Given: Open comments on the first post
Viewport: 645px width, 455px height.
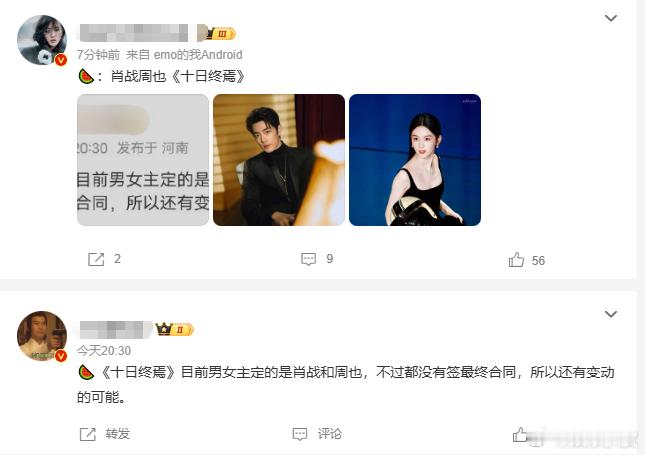Looking at the screenshot, I should tap(309, 259).
